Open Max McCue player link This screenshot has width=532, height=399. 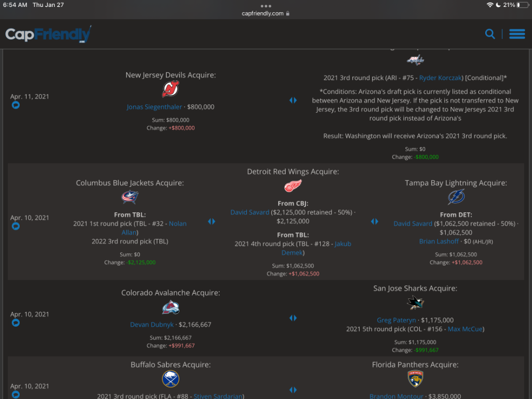pos(465,329)
